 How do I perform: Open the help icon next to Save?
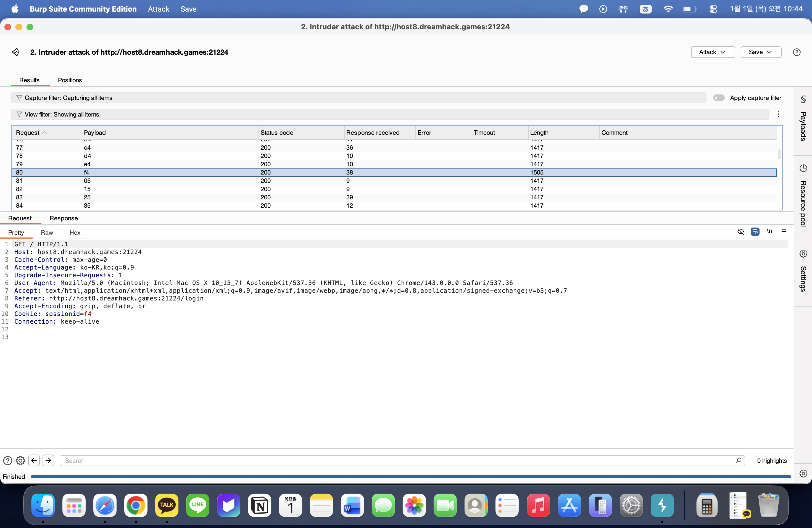(796, 52)
